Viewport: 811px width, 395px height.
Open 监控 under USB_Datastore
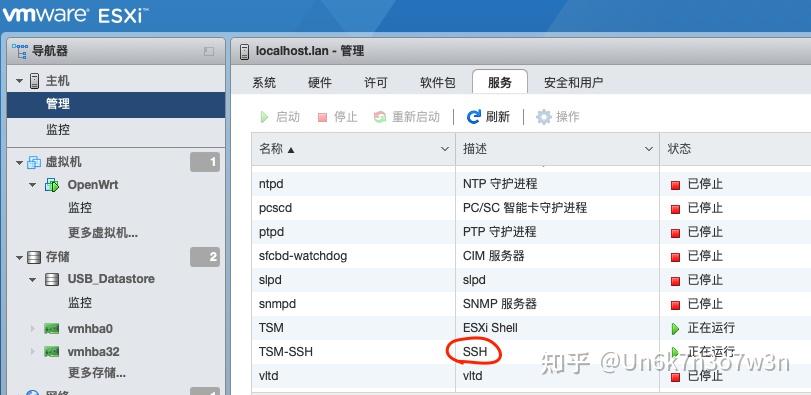(x=80, y=302)
